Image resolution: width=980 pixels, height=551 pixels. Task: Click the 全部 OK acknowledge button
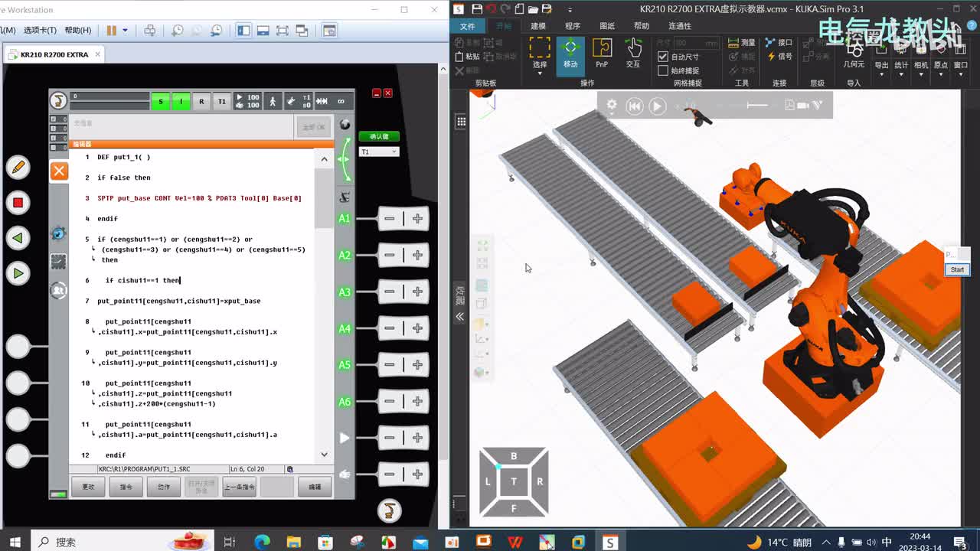(x=314, y=127)
